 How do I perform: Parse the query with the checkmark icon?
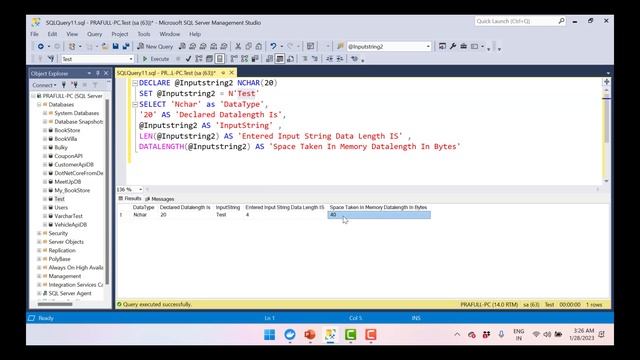(x=188, y=59)
